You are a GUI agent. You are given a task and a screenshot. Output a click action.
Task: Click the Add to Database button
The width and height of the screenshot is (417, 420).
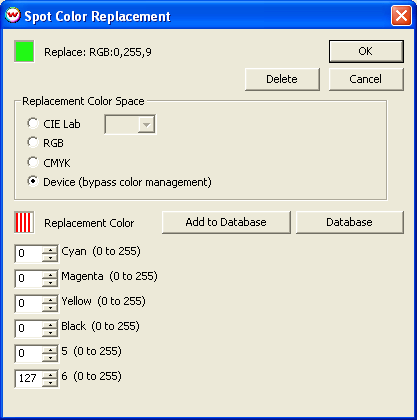point(226,222)
